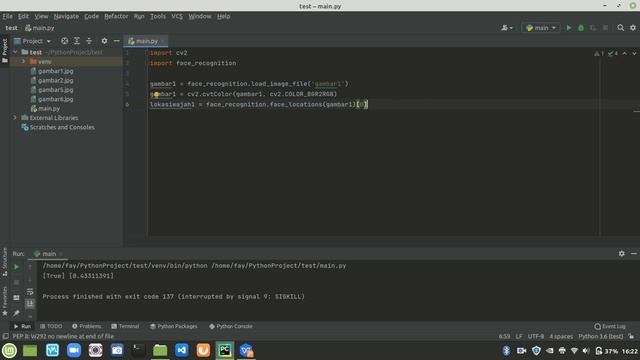The image size is (640, 360).
Task: Select main.py in project tree
Action: (x=45, y=109)
